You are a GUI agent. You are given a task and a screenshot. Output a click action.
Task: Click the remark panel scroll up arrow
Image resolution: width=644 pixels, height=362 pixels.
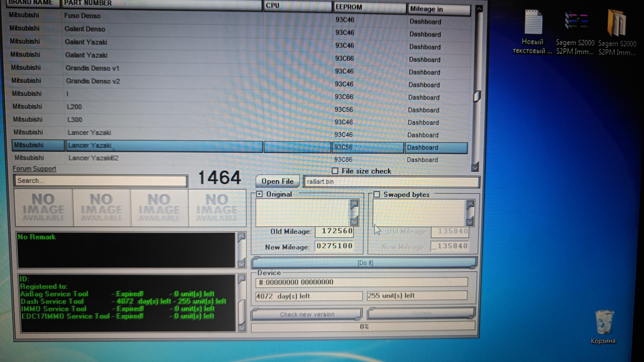(x=241, y=237)
